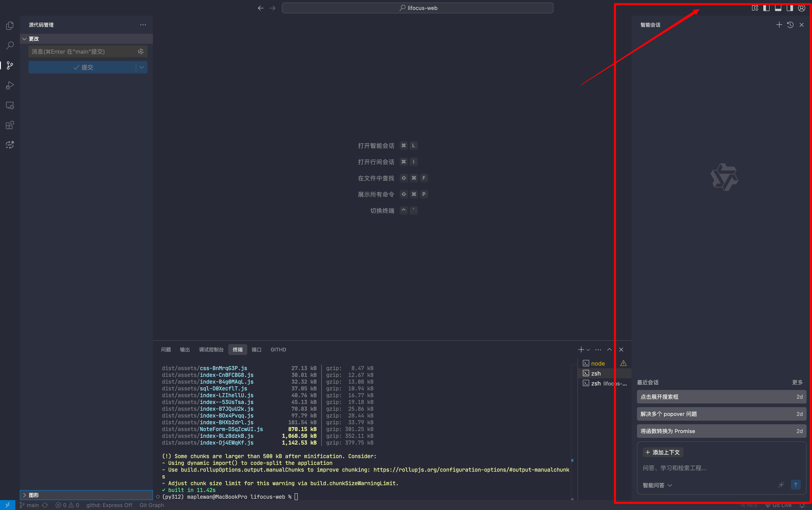Open the 智能问答 mode dropdown
The width and height of the screenshot is (812, 510).
coord(657,485)
